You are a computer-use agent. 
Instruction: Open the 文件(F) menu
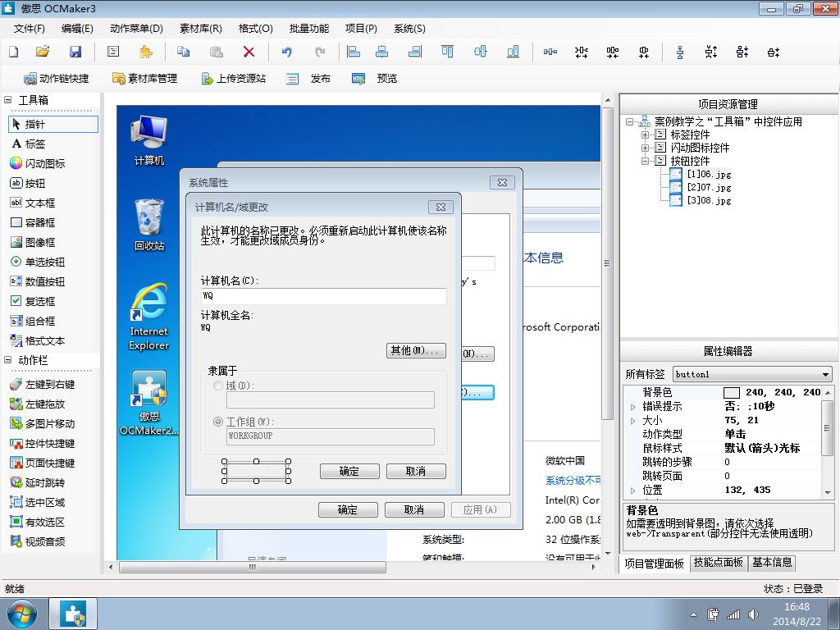coord(29,29)
